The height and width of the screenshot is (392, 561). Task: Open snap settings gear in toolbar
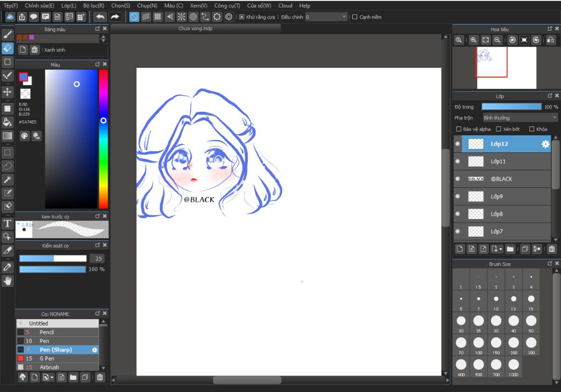pyautogui.click(x=228, y=17)
